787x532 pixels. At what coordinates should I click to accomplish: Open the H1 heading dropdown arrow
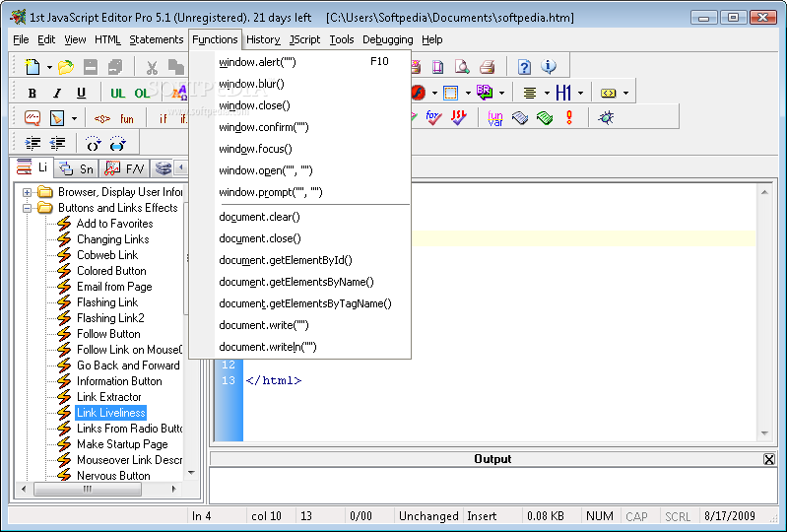pyautogui.click(x=580, y=93)
